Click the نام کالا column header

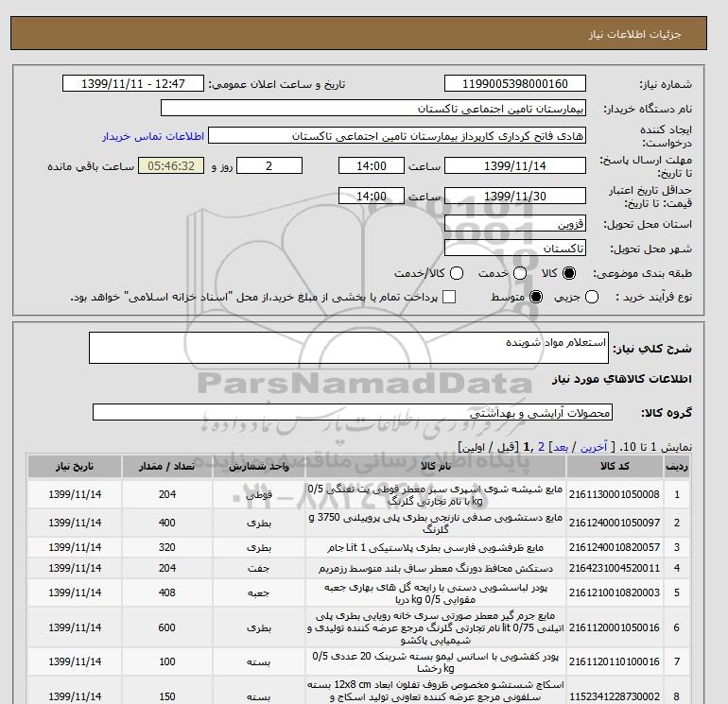436,466
